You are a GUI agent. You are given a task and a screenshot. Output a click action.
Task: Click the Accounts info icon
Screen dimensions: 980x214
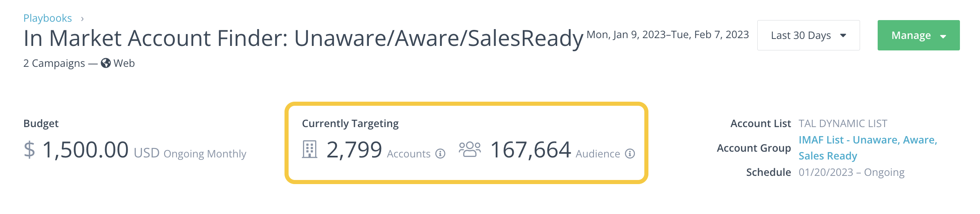(x=440, y=154)
